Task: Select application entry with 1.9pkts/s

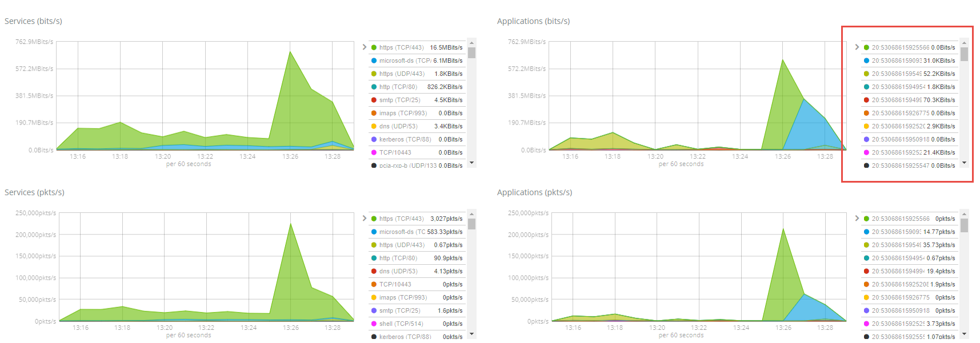Action: 910,284
